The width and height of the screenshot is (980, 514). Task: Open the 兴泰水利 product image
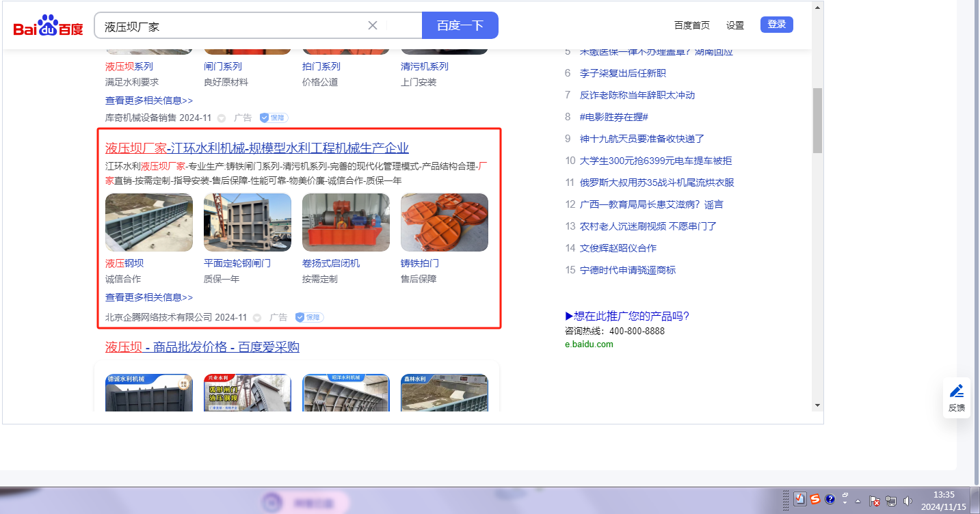[x=248, y=392]
